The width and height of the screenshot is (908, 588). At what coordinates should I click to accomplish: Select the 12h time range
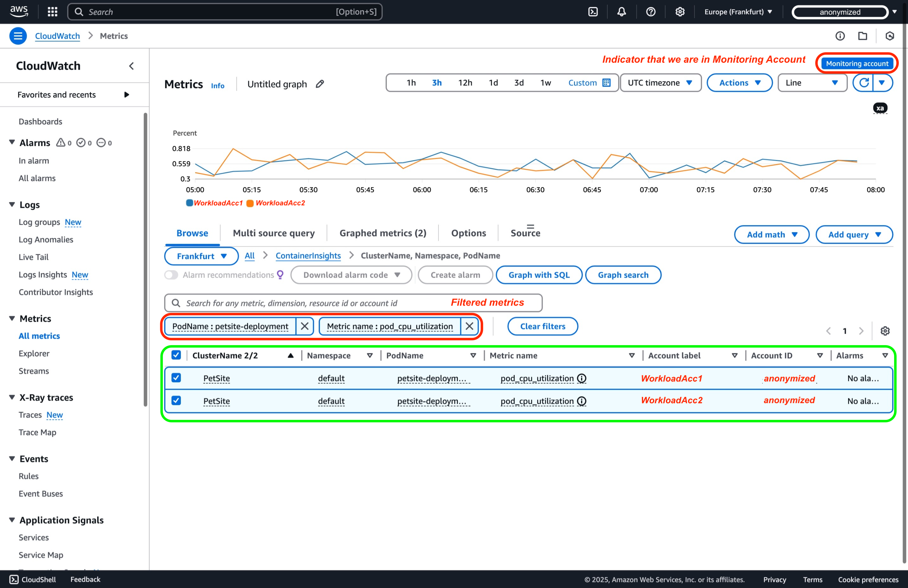[465, 83]
